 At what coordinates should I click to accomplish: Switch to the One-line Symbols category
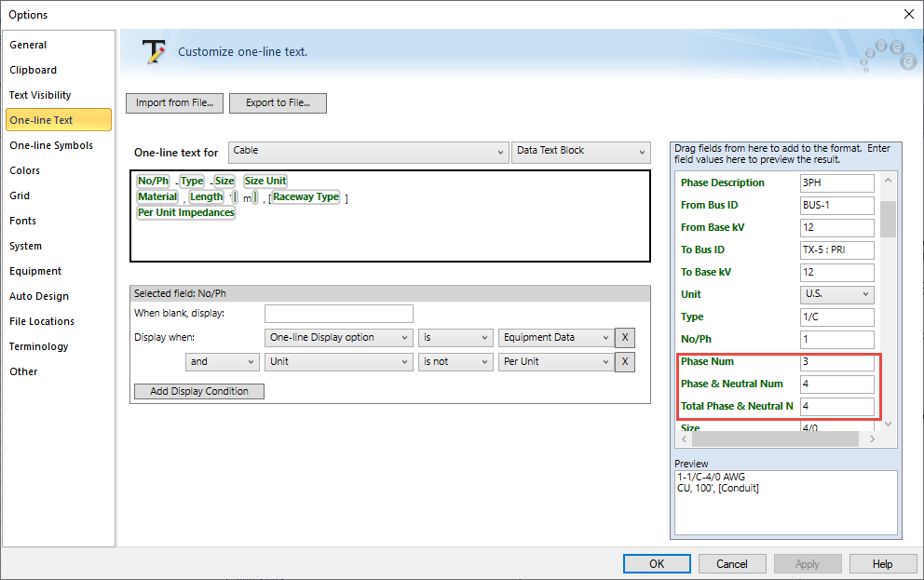[x=51, y=145]
